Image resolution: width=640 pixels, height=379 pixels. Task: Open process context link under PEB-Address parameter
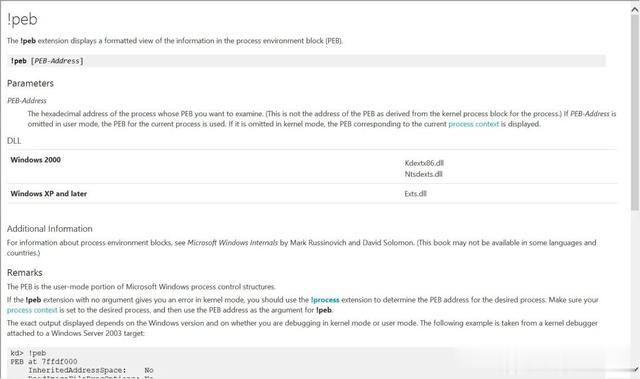pyautogui.click(x=473, y=124)
